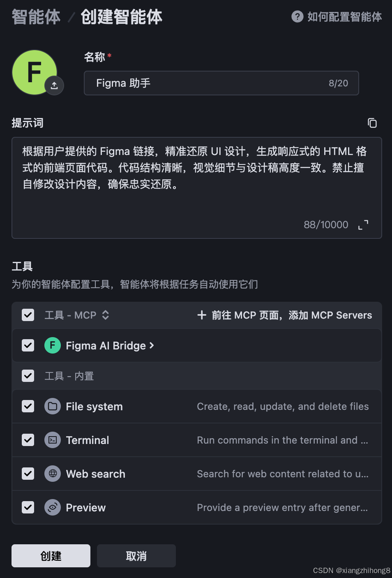Collapse the 工具 - MCP section arrows
The width and height of the screenshot is (392, 578).
106,315
